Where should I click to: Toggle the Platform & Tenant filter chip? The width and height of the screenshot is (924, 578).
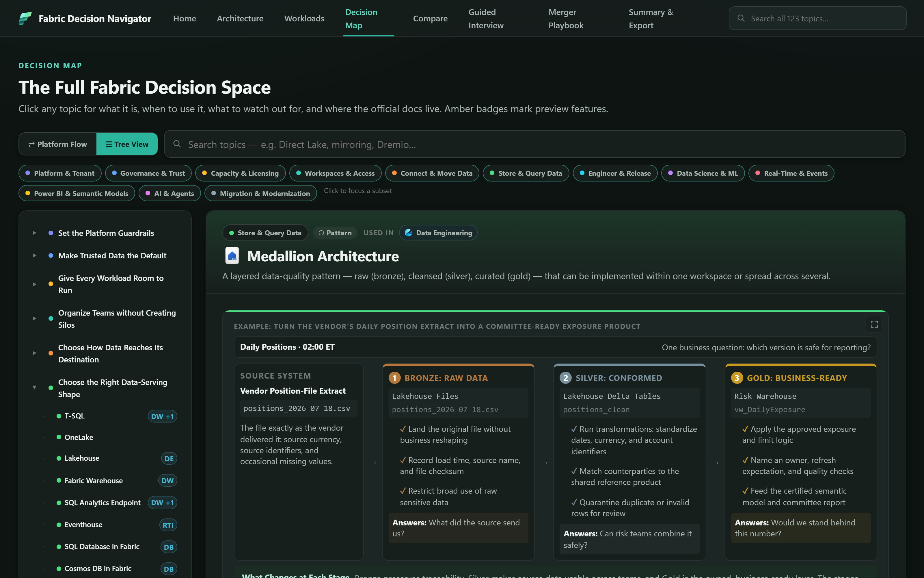(60, 173)
